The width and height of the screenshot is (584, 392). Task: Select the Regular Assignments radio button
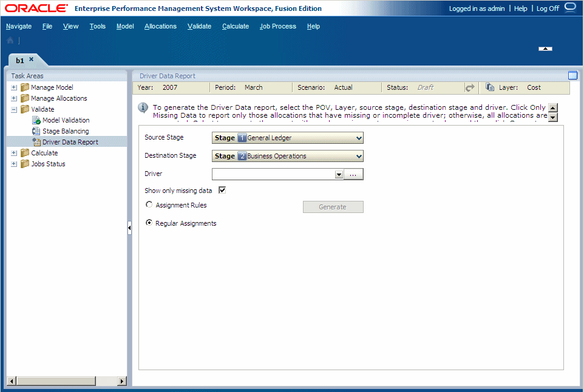pyautogui.click(x=149, y=222)
